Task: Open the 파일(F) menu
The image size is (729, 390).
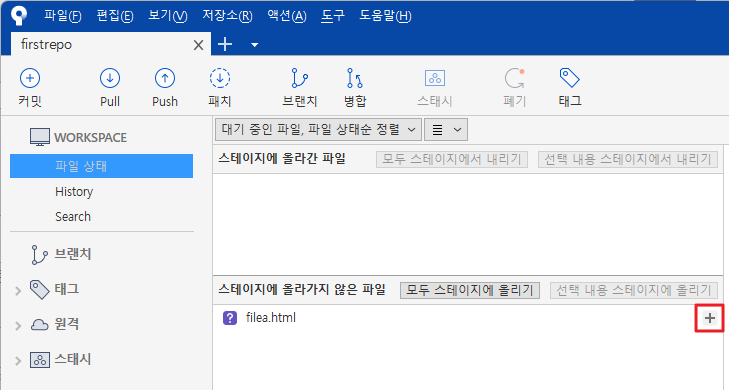Action: [x=63, y=16]
